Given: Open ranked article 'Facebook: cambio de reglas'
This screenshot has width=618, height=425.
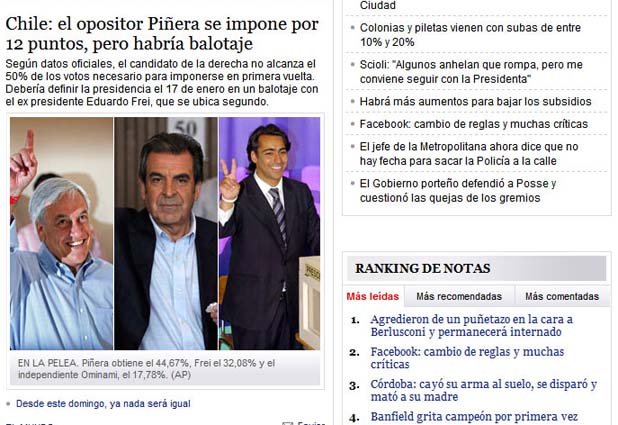Looking at the screenshot, I should (x=467, y=358).
